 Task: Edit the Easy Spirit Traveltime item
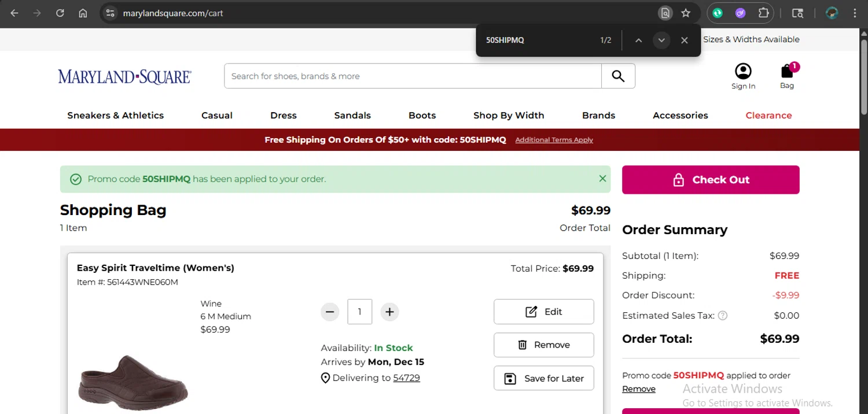543,312
